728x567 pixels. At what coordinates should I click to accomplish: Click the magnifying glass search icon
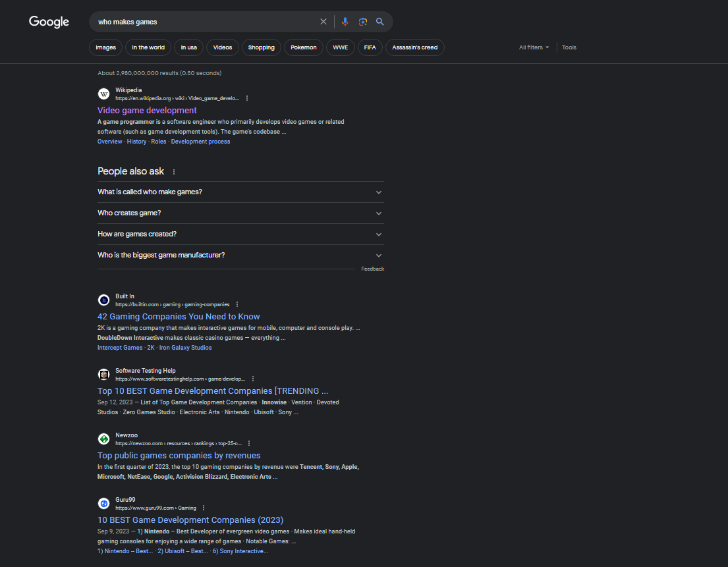pos(379,22)
